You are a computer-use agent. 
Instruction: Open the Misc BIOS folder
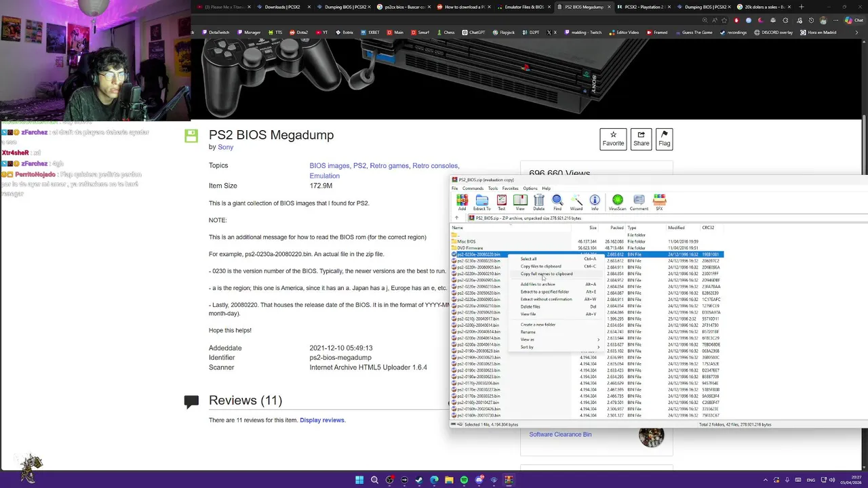(466, 241)
